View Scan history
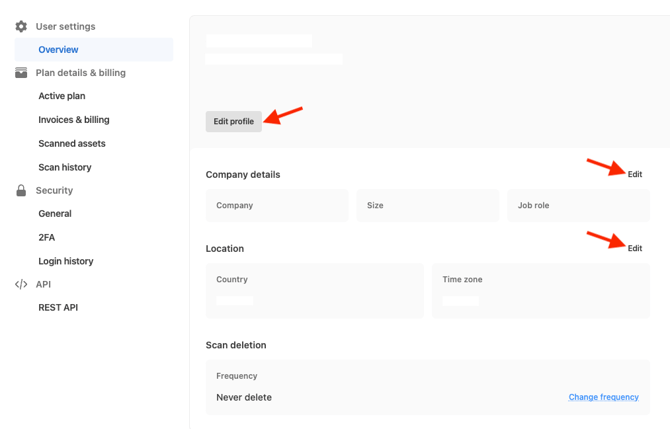Image resolution: width=670 pixels, height=429 pixels. point(65,167)
